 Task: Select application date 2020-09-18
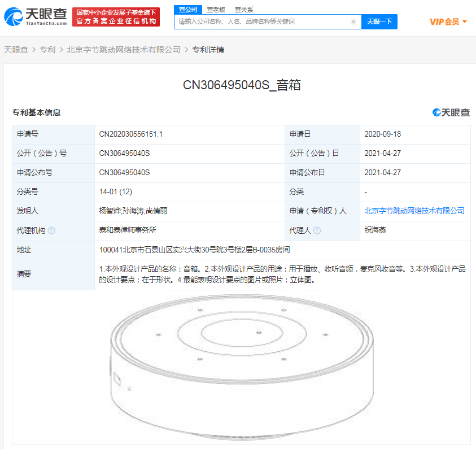(x=382, y=134)
